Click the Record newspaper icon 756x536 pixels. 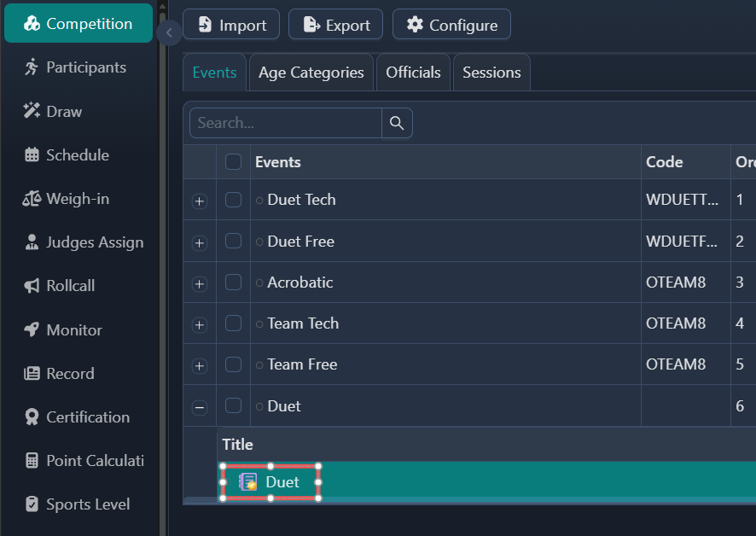(32, 374)
